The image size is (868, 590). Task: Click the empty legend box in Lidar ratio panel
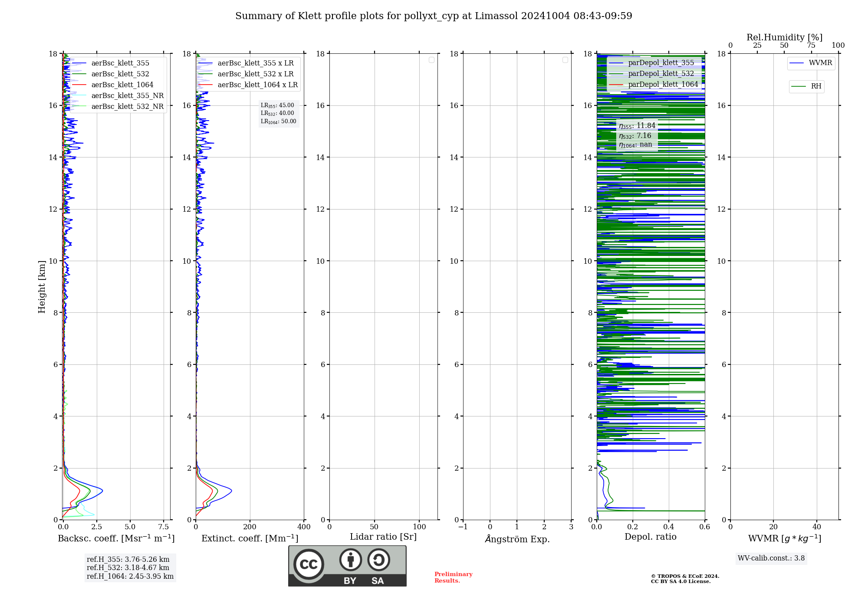point(431,60)
